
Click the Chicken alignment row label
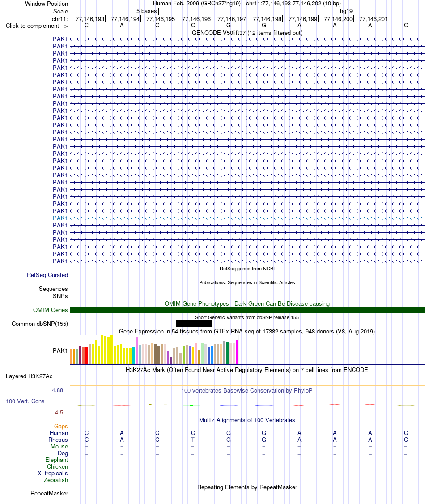click(x=58, y=467)
